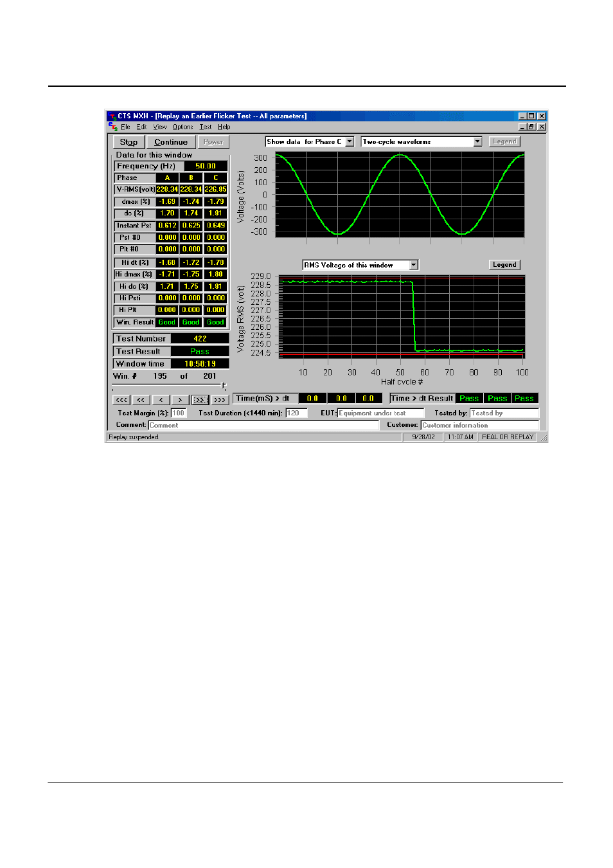The image size is (613, 868).
Task: Click 'REAL OR REPLAY' status bar indicator
Action: pos(508,437)
